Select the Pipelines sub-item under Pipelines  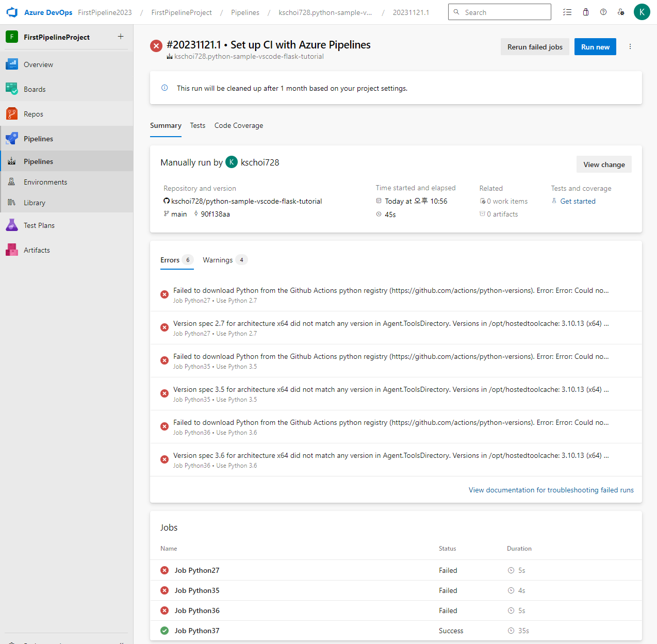tap(67, 161)
